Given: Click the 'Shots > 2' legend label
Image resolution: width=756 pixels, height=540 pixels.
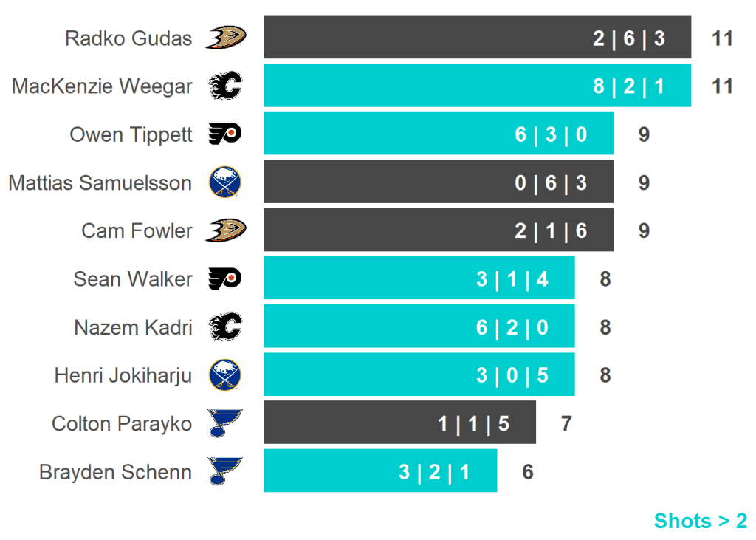Looking at the screenshot, I should coord(700,521).
